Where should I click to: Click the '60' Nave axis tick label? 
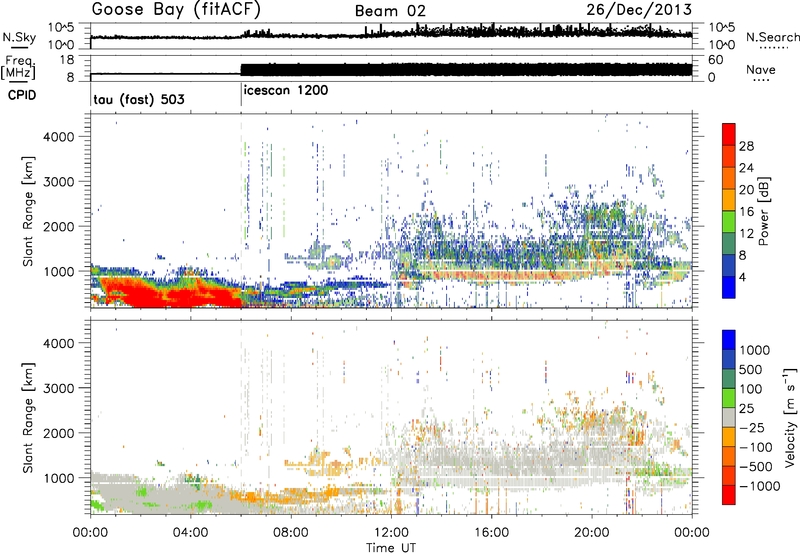(715, 60)
